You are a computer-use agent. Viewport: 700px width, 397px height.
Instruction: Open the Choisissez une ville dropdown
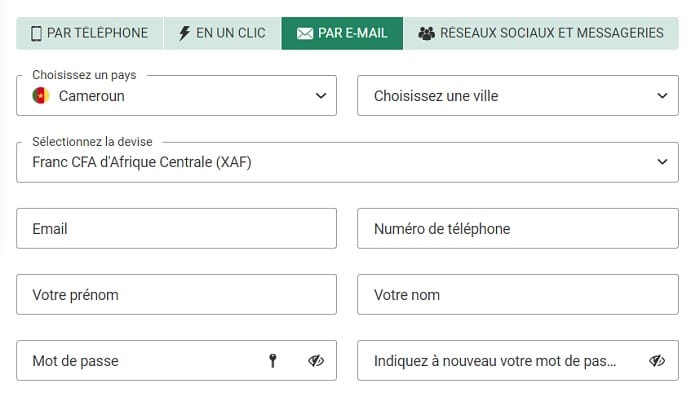518,96
